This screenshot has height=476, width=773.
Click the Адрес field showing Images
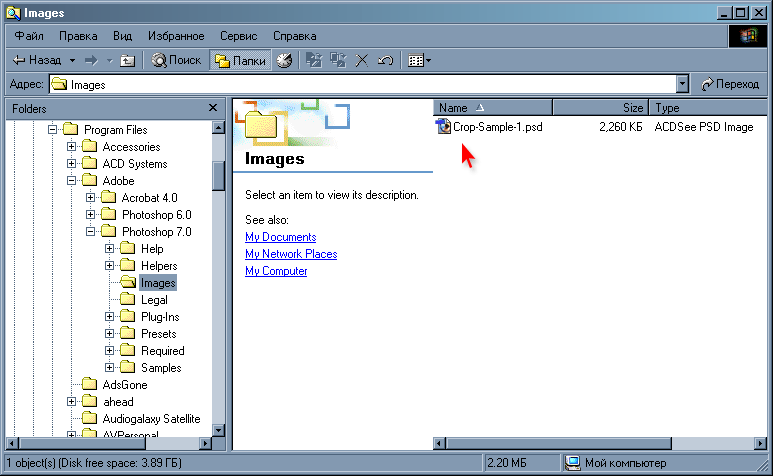362,85
